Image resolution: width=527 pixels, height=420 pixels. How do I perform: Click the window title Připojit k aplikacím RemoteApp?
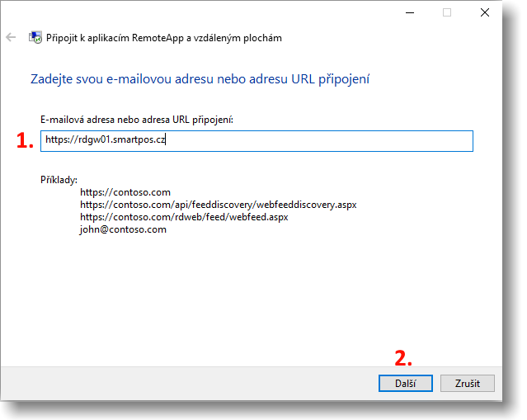[x=163, y=38]
